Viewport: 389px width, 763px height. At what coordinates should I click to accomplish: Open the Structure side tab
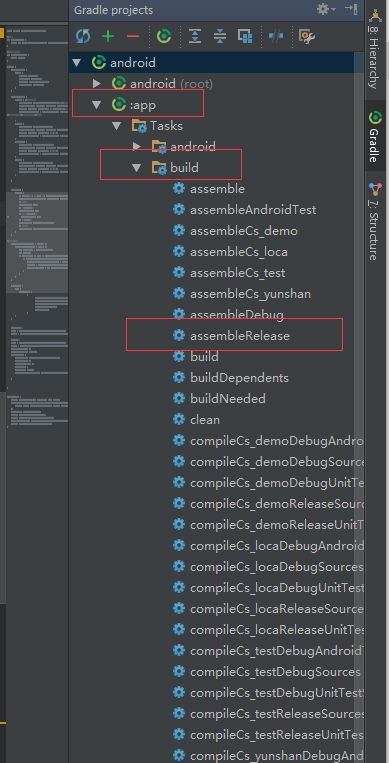[x=374, y=221]
